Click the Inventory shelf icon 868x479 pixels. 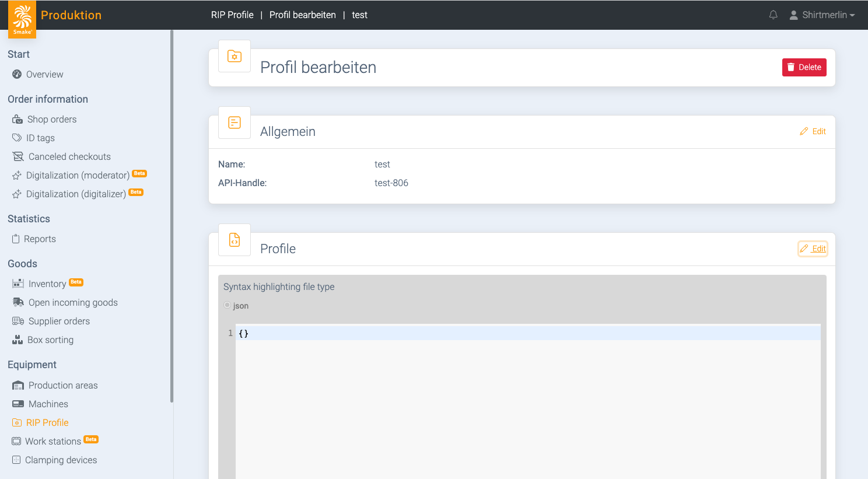[18, 284]
